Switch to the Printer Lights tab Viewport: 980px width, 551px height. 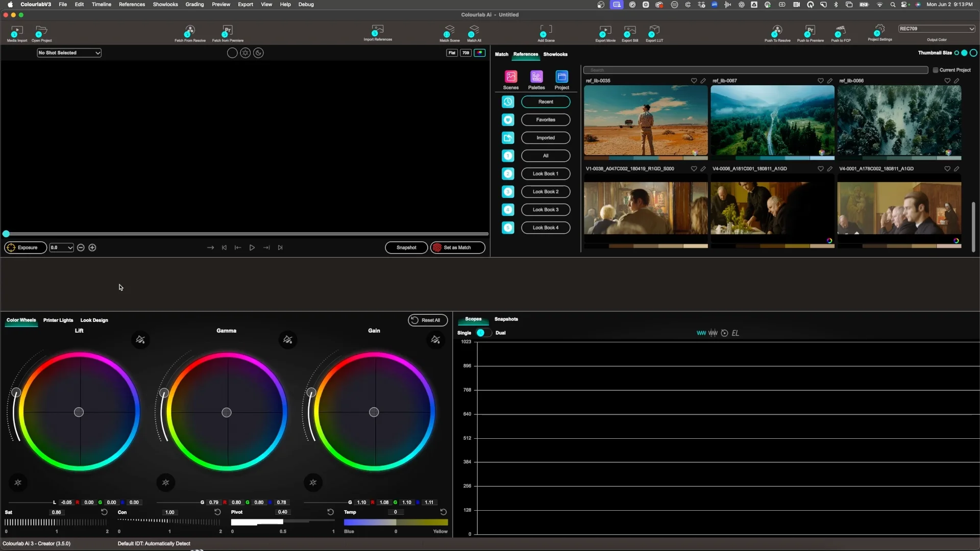58,320
